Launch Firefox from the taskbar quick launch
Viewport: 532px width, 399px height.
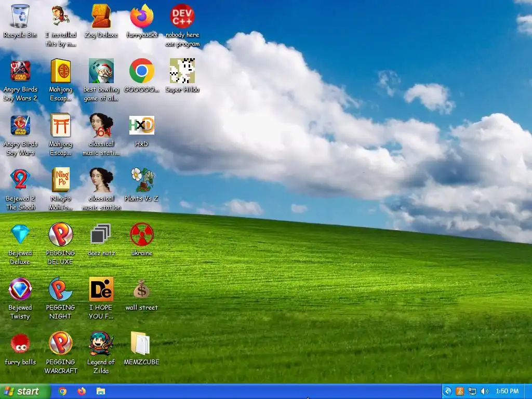coord(82,392)
